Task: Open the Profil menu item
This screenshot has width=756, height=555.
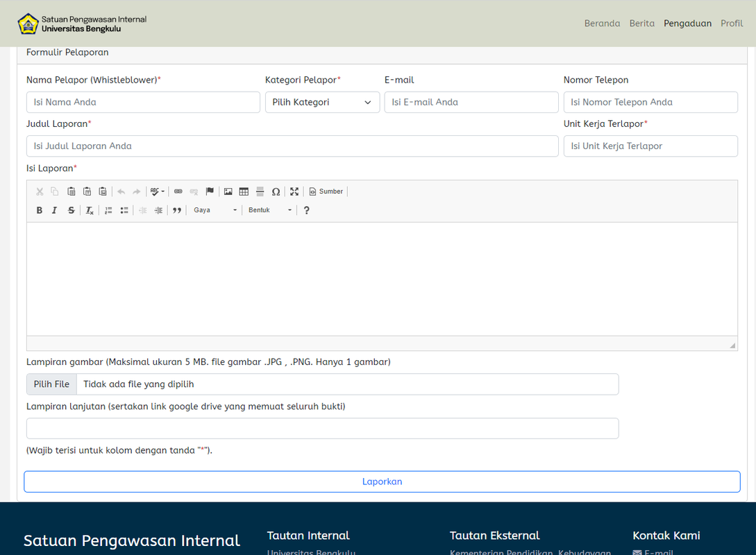Action: point(732,23)
